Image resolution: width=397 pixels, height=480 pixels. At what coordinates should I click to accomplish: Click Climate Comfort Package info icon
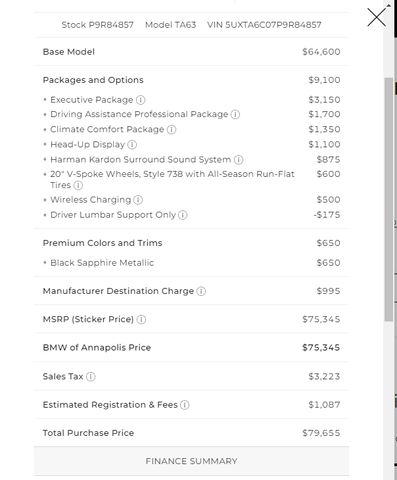171,129
